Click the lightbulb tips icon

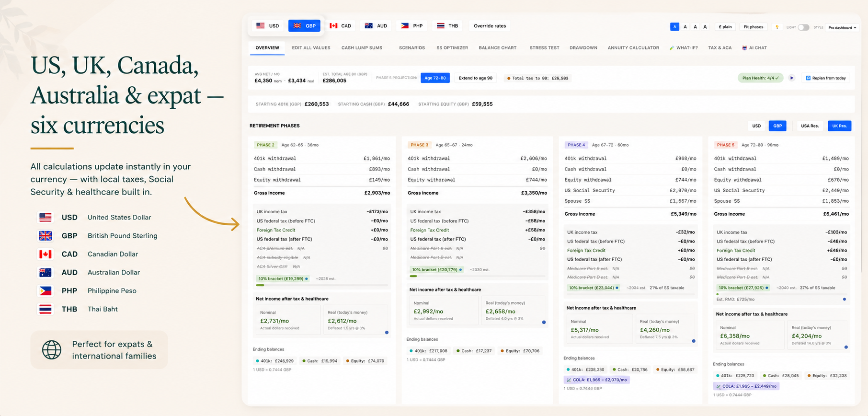[x=777, y=27]
